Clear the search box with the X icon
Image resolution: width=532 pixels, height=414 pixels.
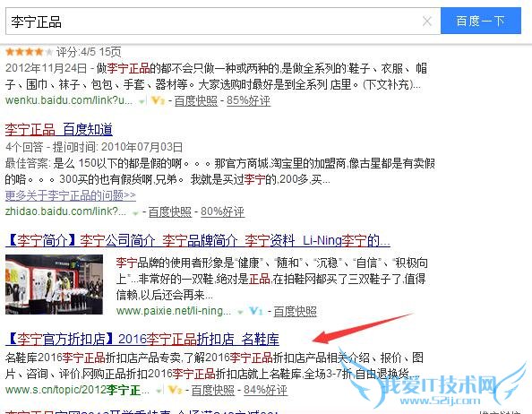pyautogui.click(x=427, y=22)
